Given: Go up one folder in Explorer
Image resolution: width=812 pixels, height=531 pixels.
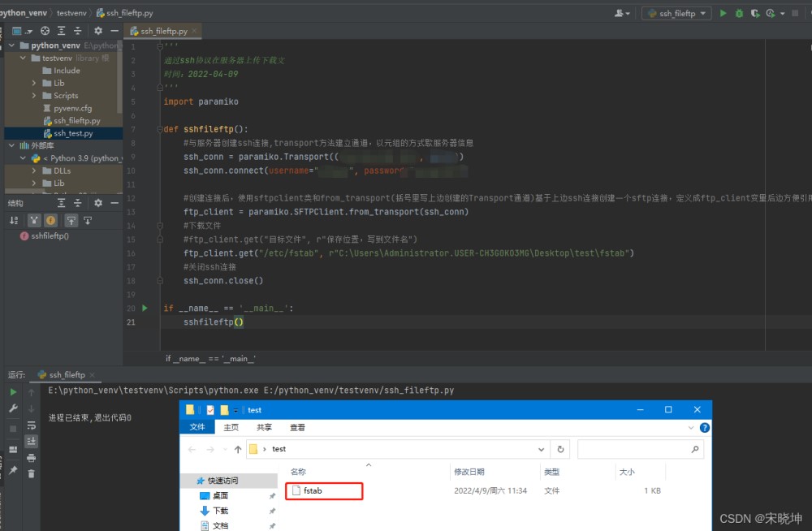Looking at the screenshot, I should pyautogui.click(x=238, y=449).
